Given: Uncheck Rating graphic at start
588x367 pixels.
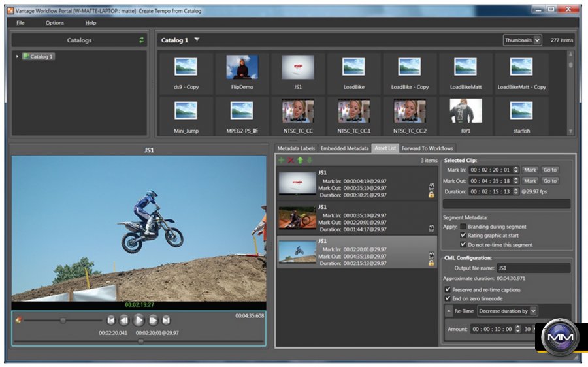Looking at the screenshot, I should [x=463, y=236].
